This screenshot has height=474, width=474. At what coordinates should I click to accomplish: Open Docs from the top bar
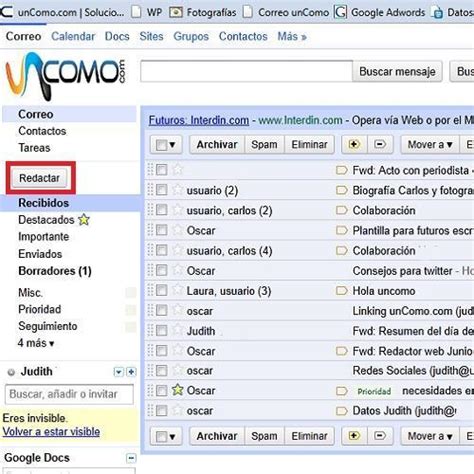tap(117, 36)
